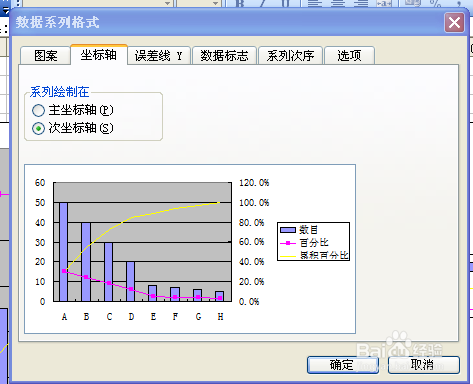Image resolution: width=473 pixels, height=384 pixels.
Task: Select the 次坐标轴 (S) radio button
Action: click(73, 128)
